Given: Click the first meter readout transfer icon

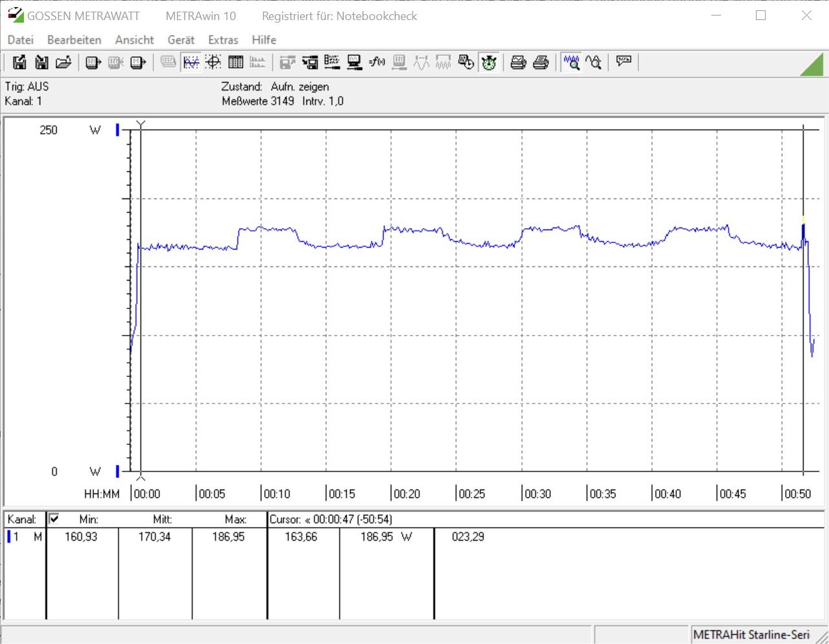Looking at the screenshot, I should coord(93,62).
